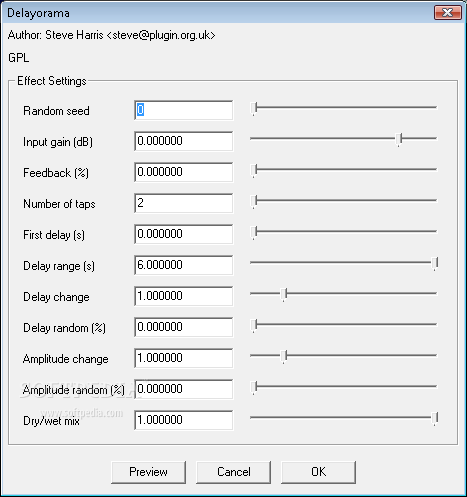The width and height of the screenshot is (467, 497).
Task: Click the 'Random seed' label
Action: (x=56, y=111)
